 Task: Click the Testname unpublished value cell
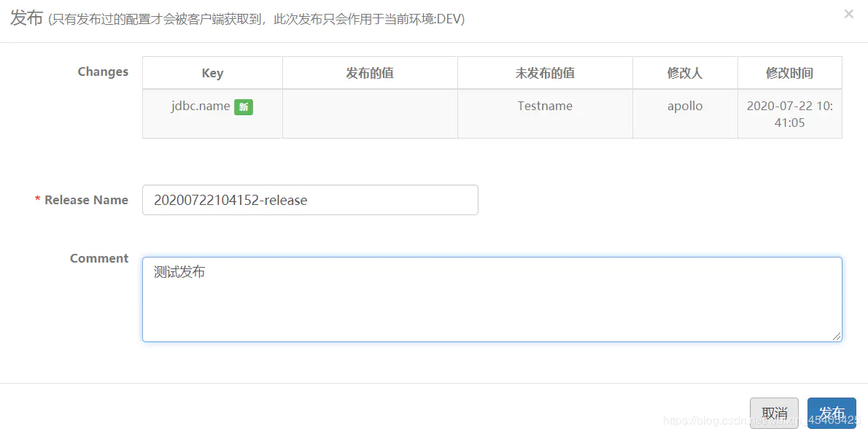[x=545, y=114]
